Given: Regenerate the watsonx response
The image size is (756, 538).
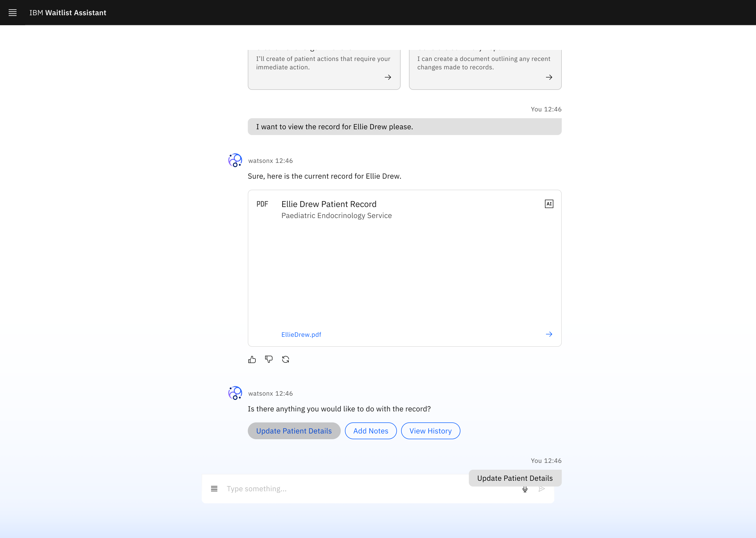Looking at the screenshot, I should click(x=286, y=359).
